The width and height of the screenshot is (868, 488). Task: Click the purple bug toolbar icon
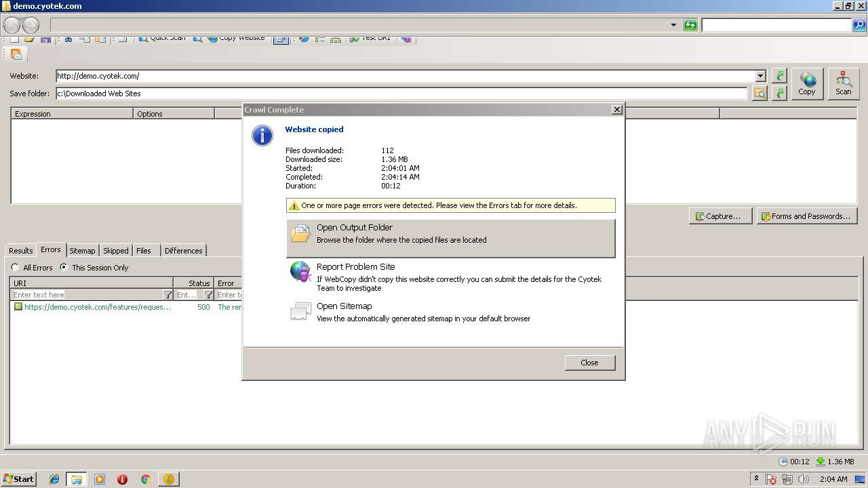[x=406, y=39]
